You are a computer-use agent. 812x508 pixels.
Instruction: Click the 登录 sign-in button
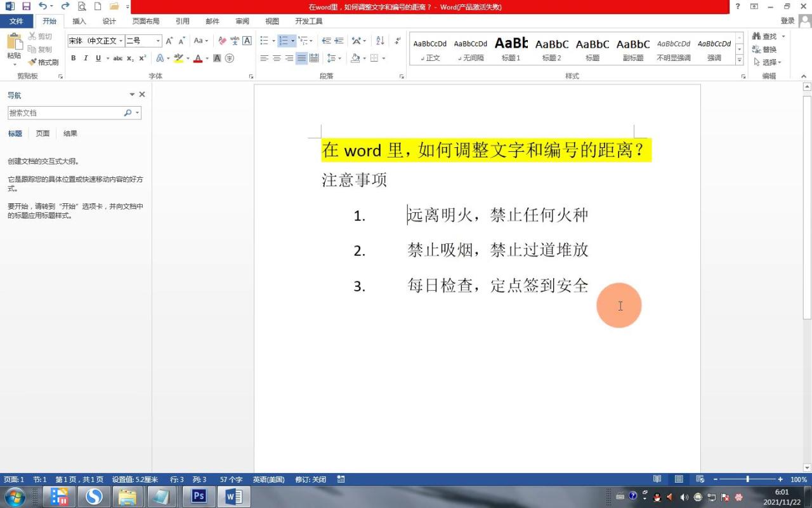coord(787,20)
